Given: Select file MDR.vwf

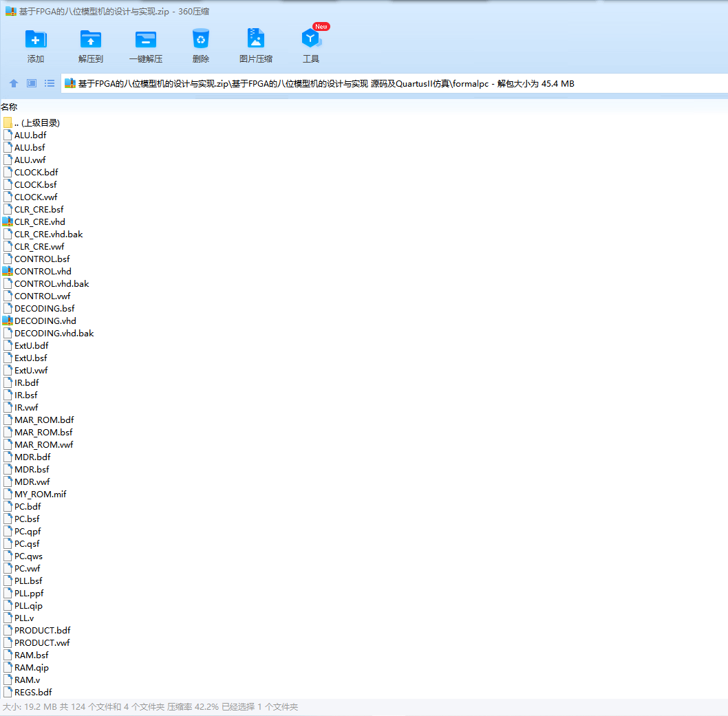Looking at the screenshot, I should pyautogui.click(x=26, y=481).
